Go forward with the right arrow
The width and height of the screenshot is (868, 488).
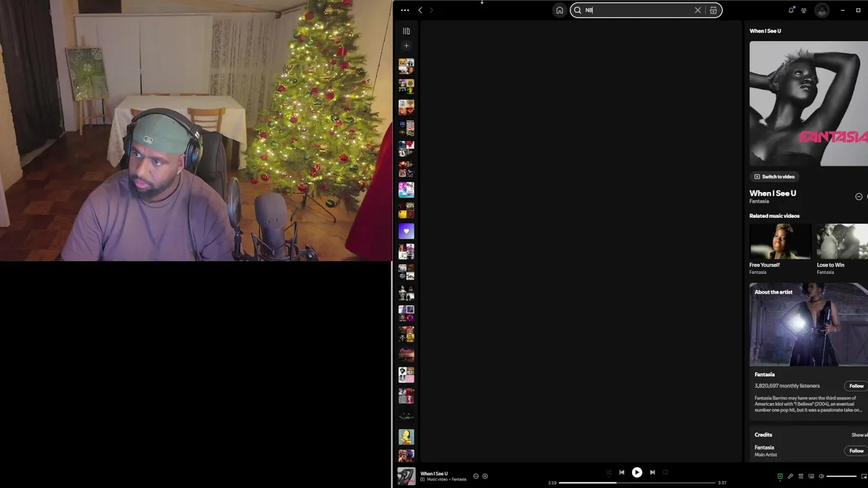pos(431,10)
